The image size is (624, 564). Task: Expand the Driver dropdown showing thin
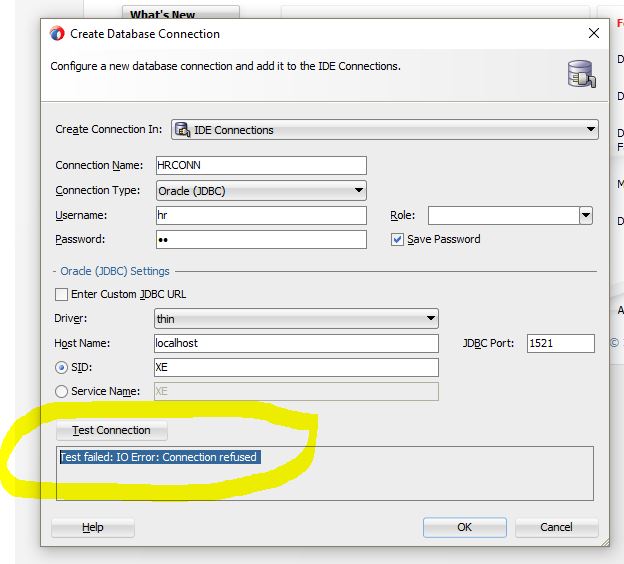click(431, 319)
